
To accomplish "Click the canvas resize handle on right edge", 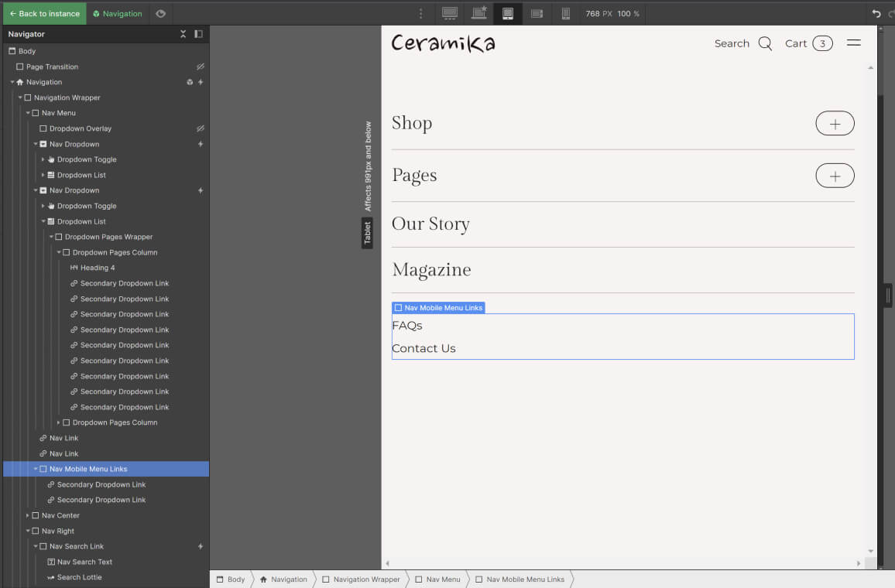I will 887,296.
